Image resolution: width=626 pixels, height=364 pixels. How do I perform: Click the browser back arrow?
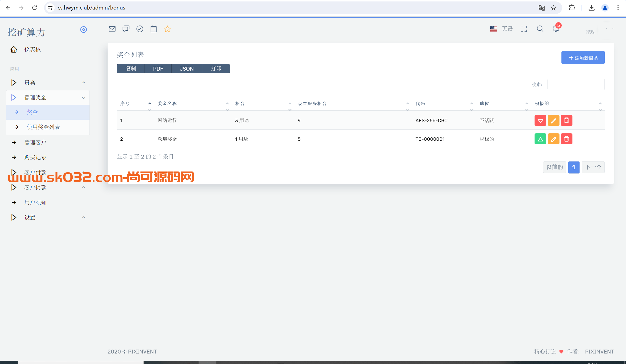tap(8, 8)
